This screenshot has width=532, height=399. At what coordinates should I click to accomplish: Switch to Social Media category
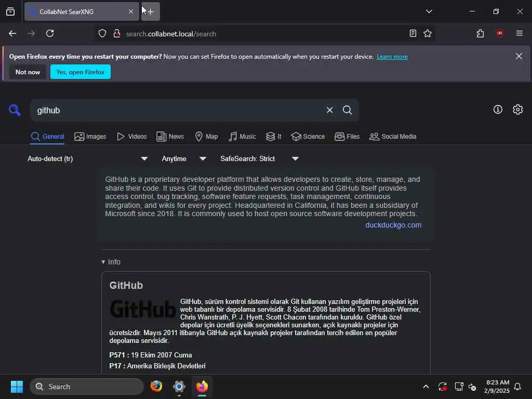click(393, 137)
